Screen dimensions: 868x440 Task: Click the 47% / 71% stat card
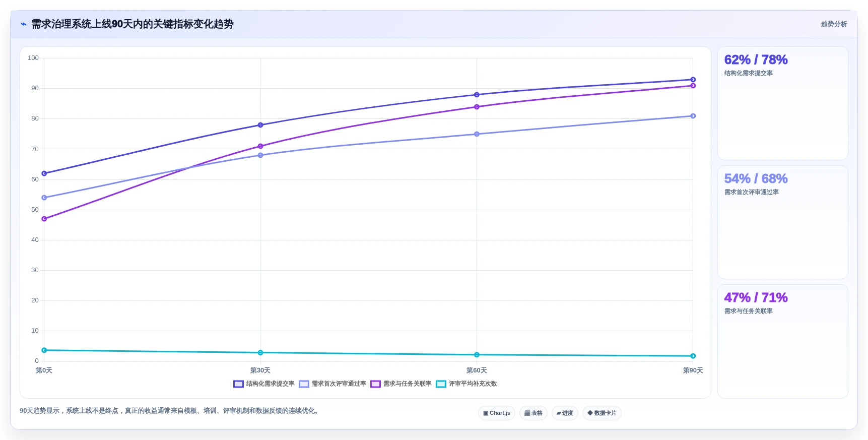coord(782,341)
